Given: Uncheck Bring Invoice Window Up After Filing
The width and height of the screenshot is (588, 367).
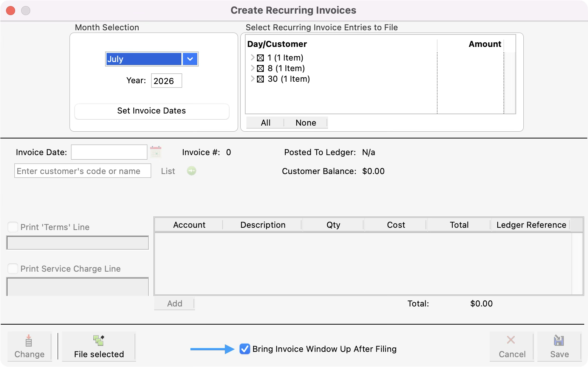Looking at the screenshot, I should [245, 349].
